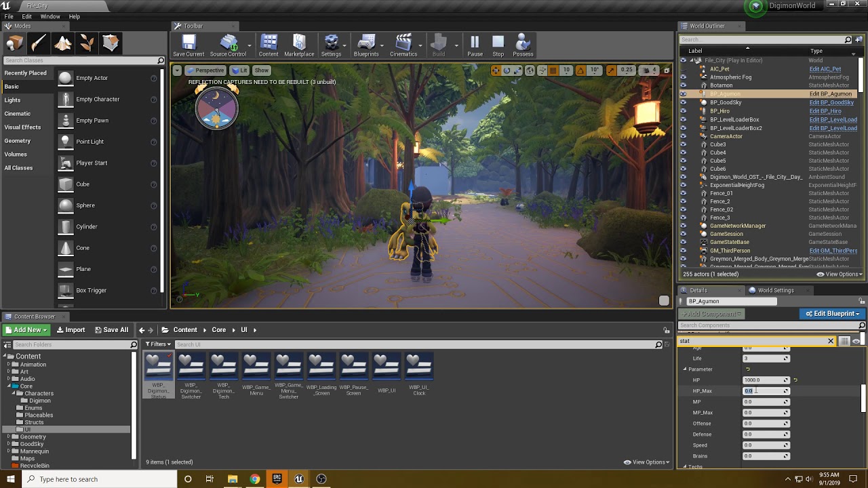This screenshot has height=488, width=868.
Task: Open the Window menu
Action: pyautogui.click(x=50, y=16)
